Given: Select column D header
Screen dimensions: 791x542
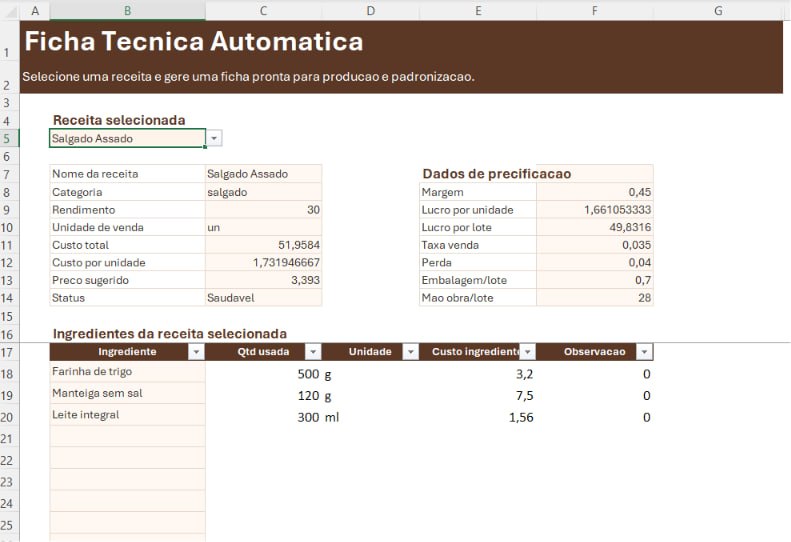Looking at the screenshot, I should (x=370, y=11).
